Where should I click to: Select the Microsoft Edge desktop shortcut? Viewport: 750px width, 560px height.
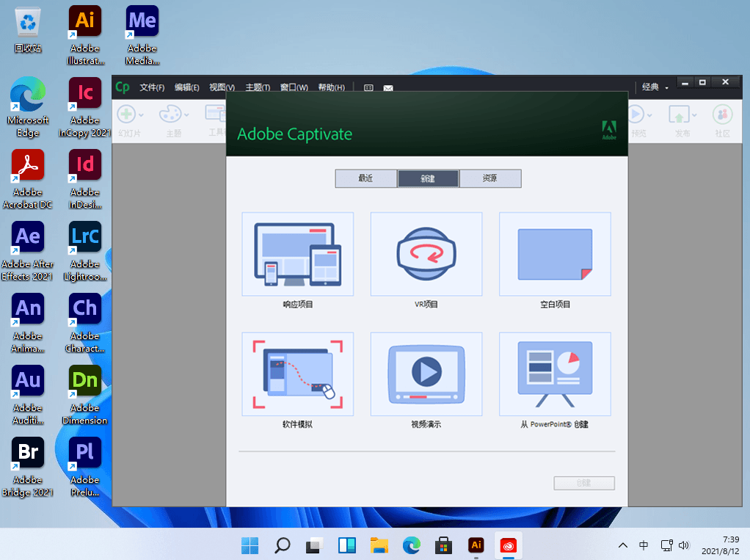point(28,108)
